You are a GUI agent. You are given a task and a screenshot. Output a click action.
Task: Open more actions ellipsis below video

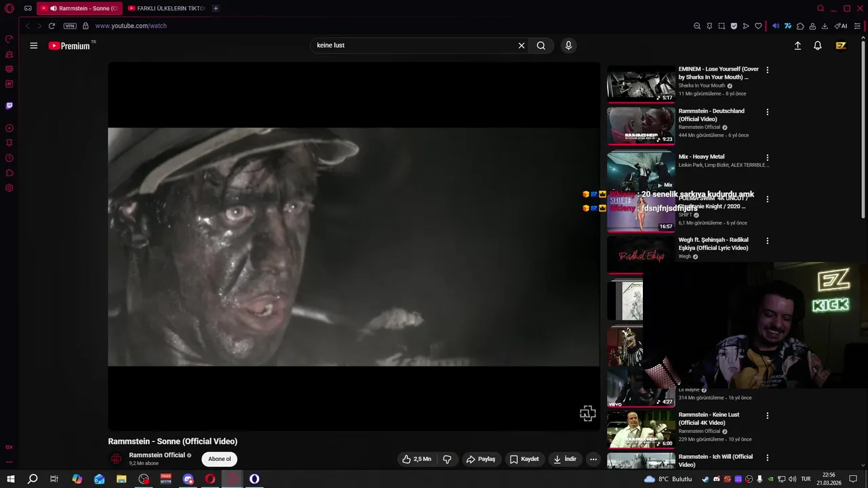pos(593,459)
